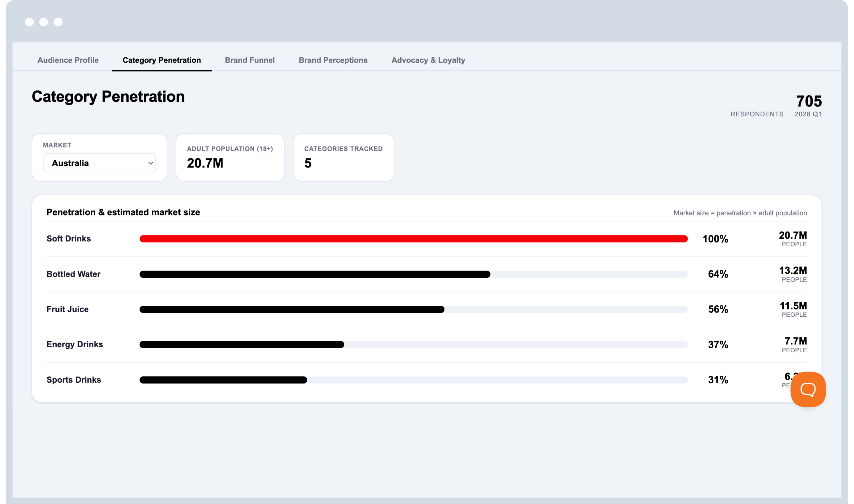Screen dimensions: 854x504
Task: Select the Fruit Juice row label
Action: [67, 309]
